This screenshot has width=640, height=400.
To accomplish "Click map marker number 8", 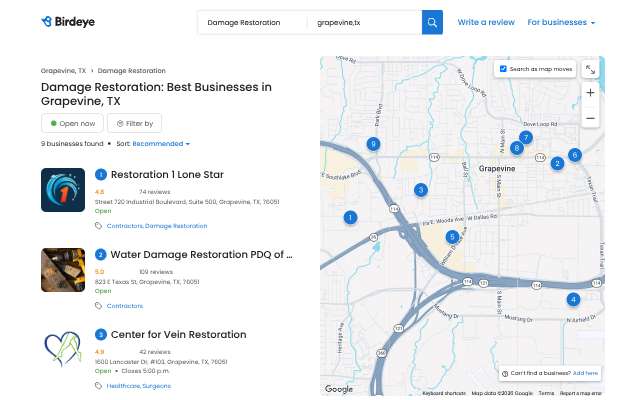I will coord(517,148).
